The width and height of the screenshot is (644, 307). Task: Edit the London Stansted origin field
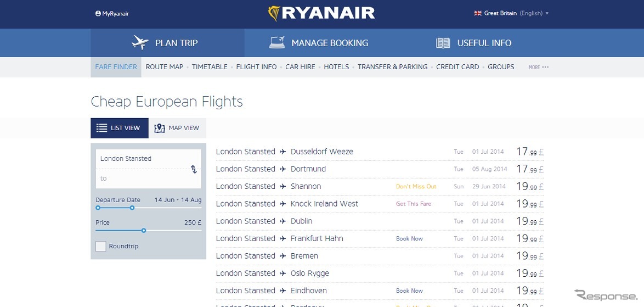[x=143, y=159]
